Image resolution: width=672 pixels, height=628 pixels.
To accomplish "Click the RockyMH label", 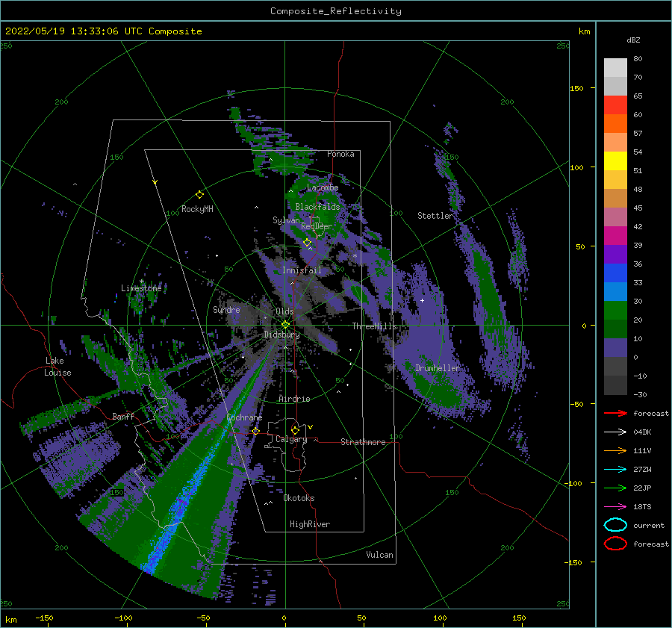I will (x=197, y=209).
